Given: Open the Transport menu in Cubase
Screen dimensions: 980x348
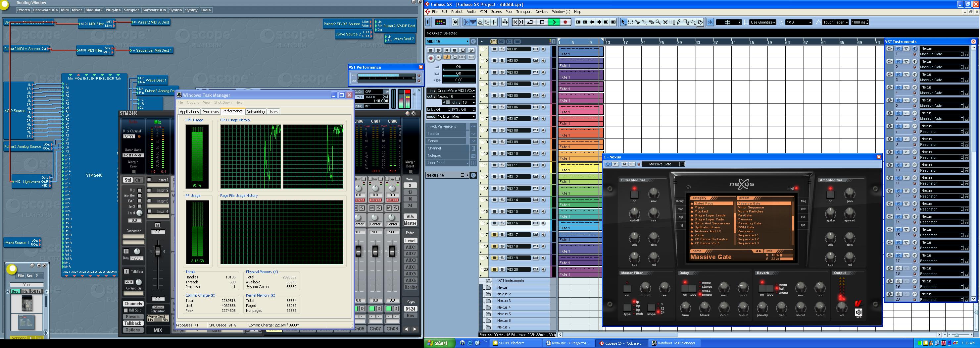Looking at the screenshot, I should pos(523,11).
